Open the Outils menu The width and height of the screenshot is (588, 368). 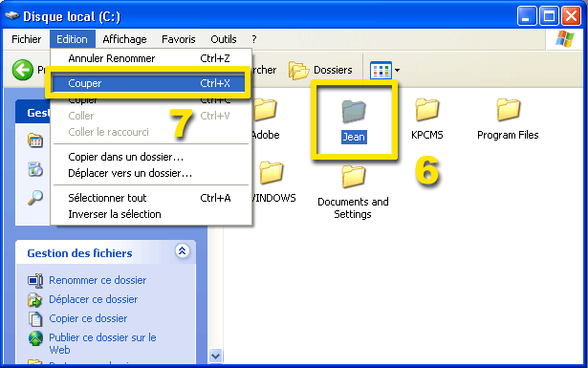224,39
